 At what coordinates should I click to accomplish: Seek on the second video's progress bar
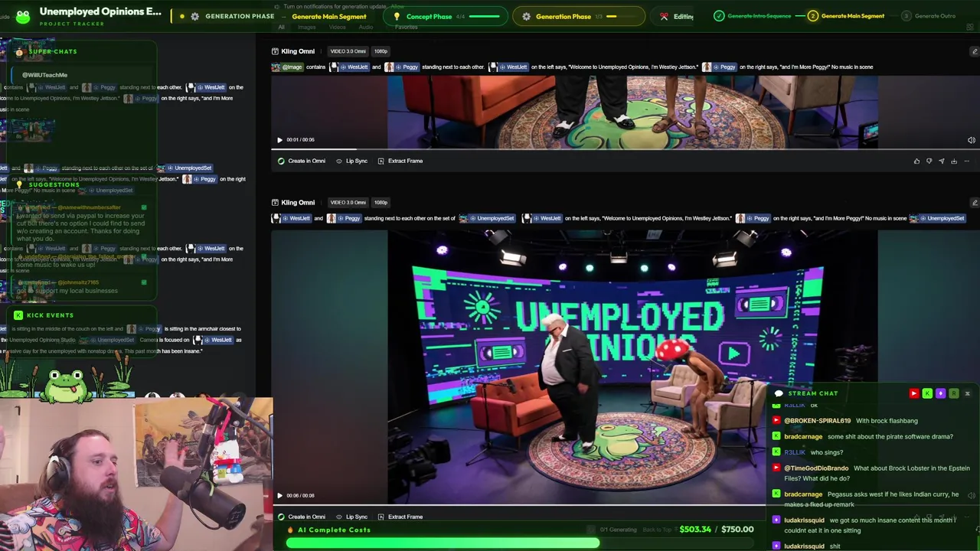coord(625,505)
